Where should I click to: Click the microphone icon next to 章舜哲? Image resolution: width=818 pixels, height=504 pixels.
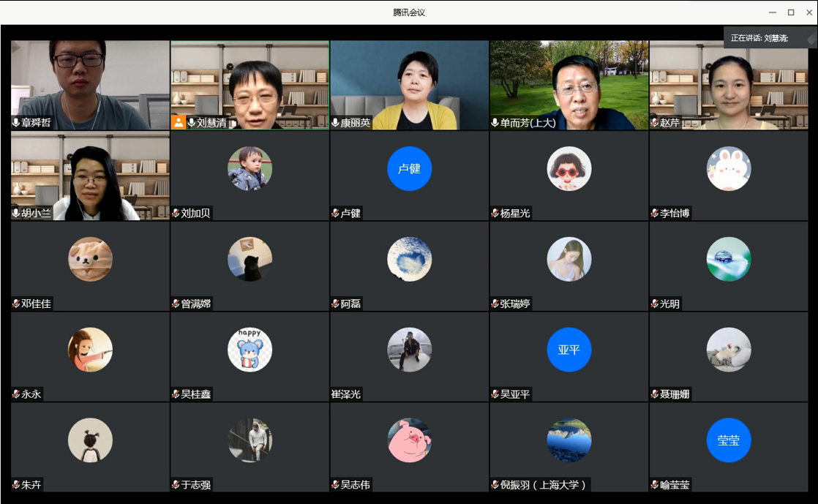pyautogui.click(x=16, y=123)
